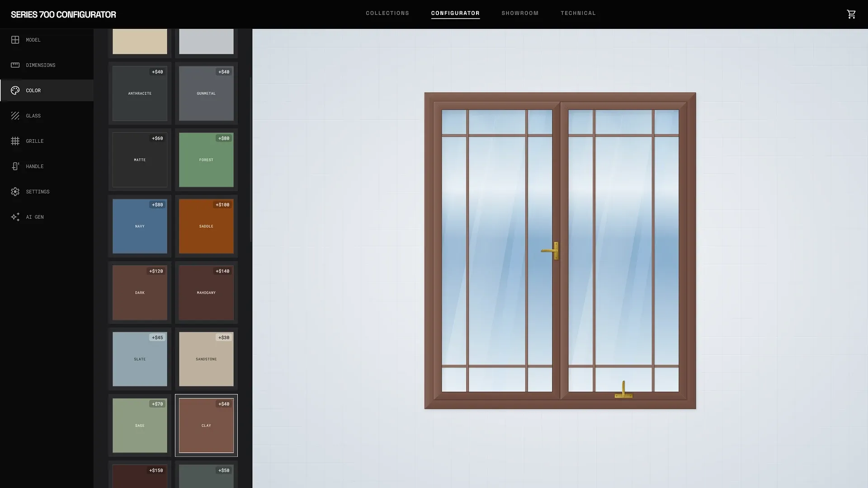The image size is (868, 488).
Task: Go to the Collections page
Action: click(x=387, y=13)
